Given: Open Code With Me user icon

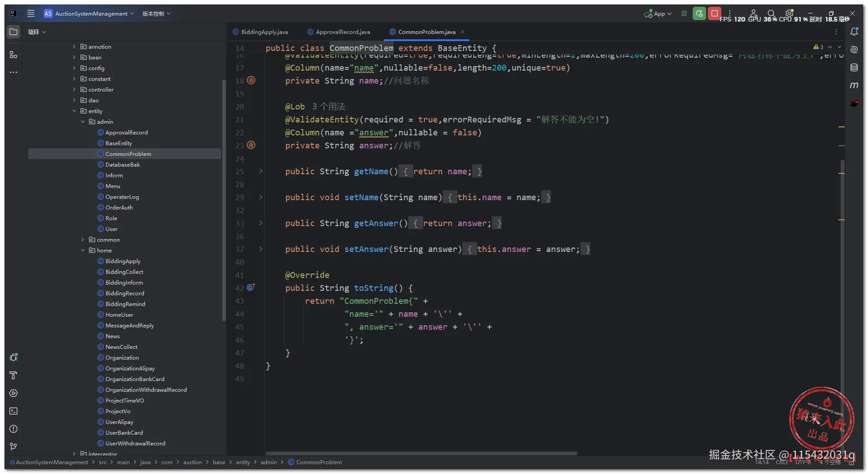Looking at the screenshot, I should pyautogui.click(x=754, y=13).
